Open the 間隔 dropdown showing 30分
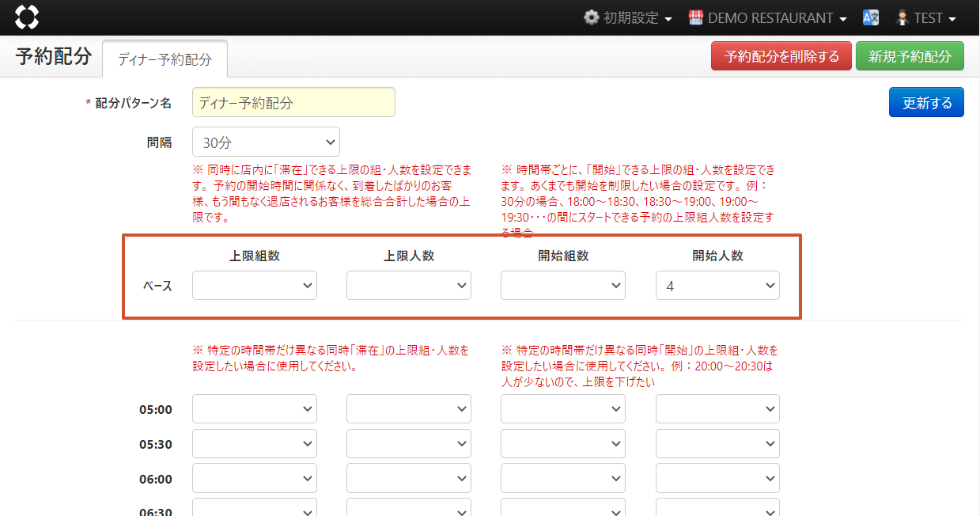 (x=266, y=142)
